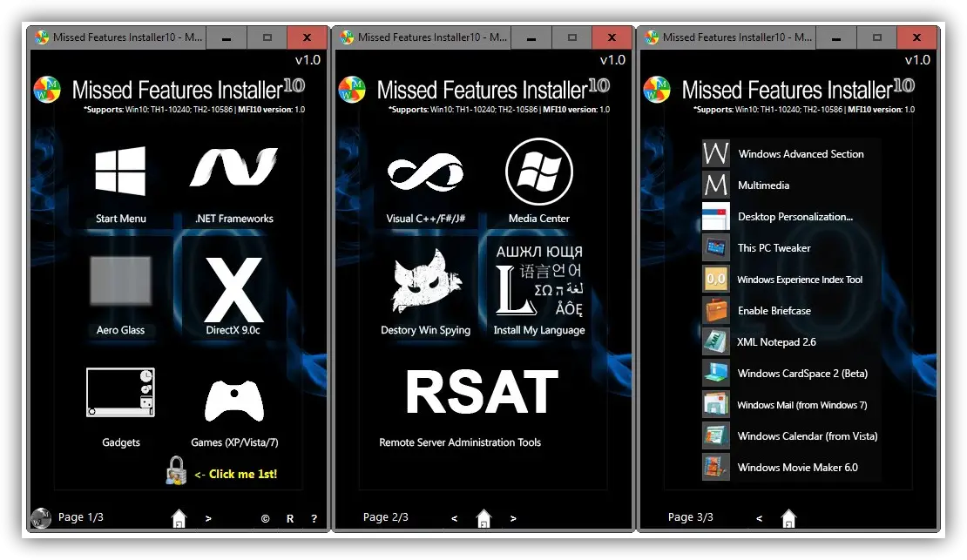Image resolution: width=967 pixels, height=560 pixels.
Task: Select the Aero Glass tile
Action: coord(121,294)
